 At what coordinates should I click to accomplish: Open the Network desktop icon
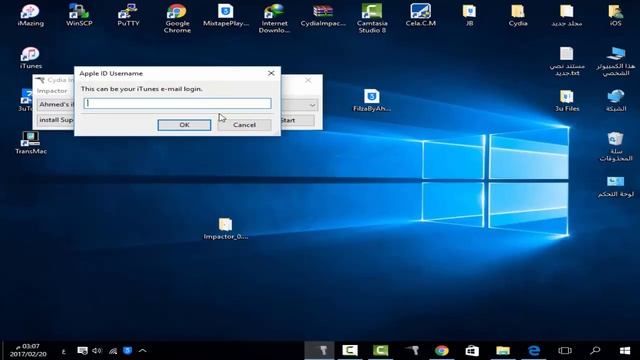tap(616, 100)
